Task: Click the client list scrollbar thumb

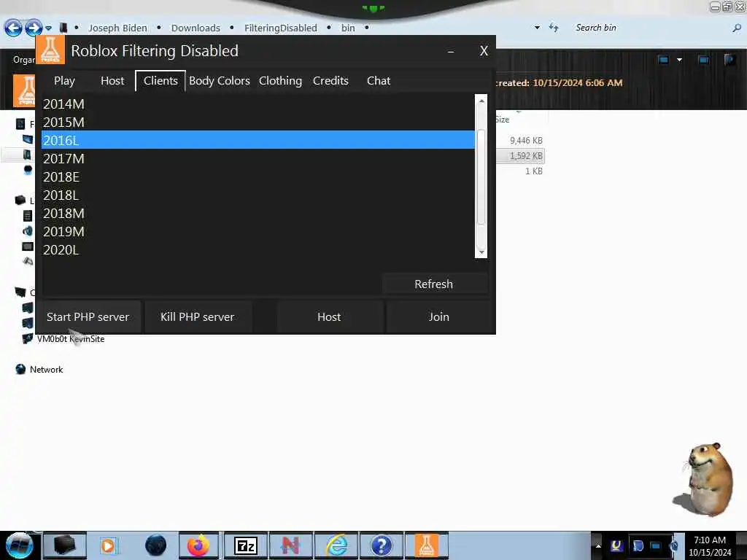Action: click(x=481, y=176)
